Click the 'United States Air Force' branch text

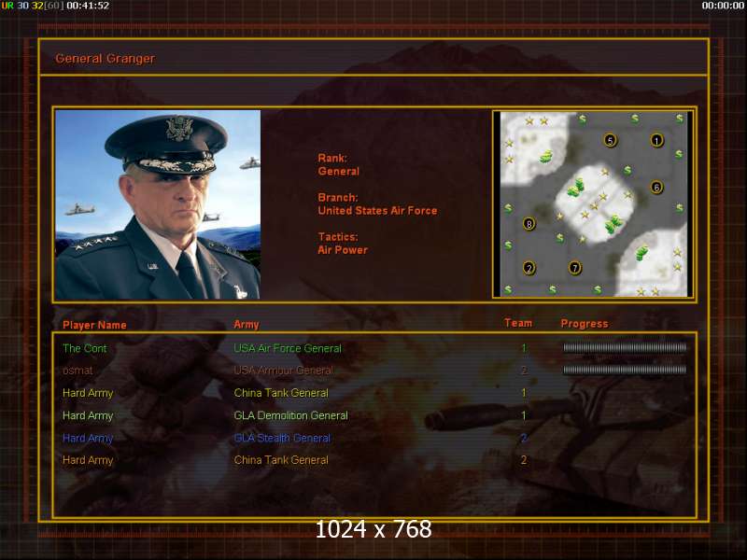pyautogui.click(x=377, y=211)
